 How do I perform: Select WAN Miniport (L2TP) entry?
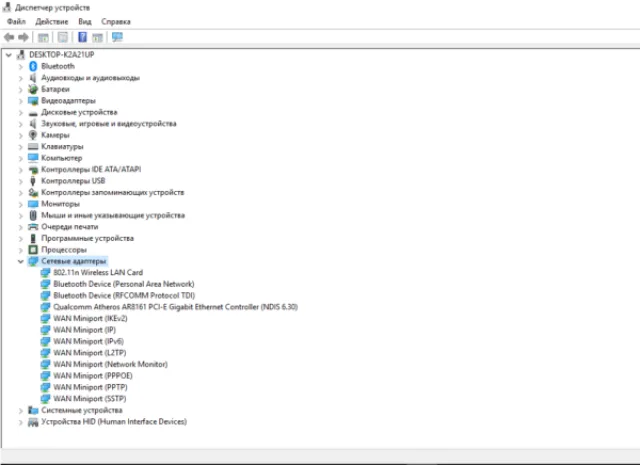pos(90,352)
